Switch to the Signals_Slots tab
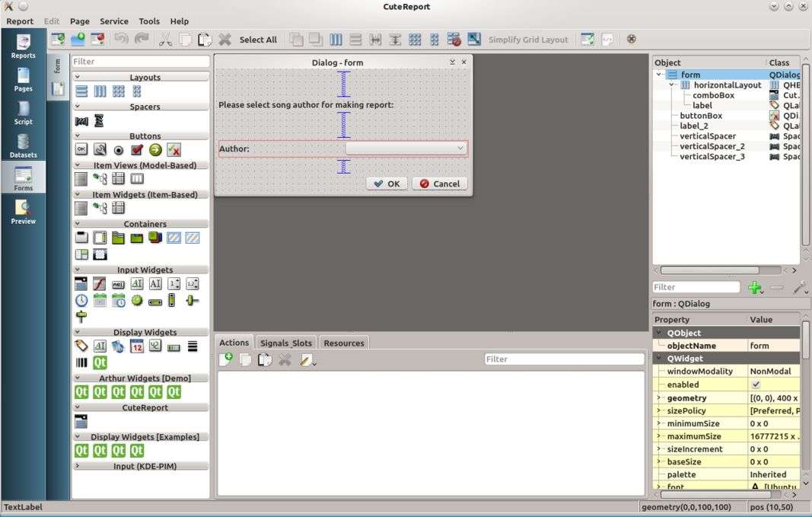 [x=286, y=343]
